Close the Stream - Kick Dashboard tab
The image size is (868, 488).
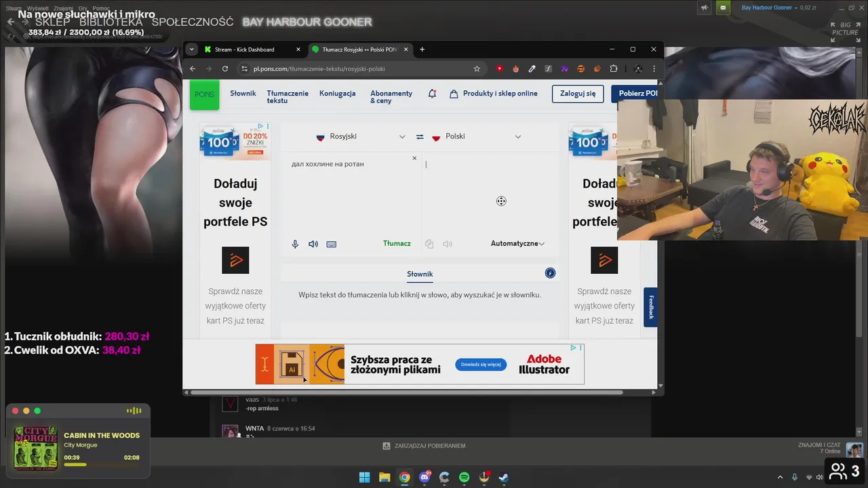pos(298,49)
